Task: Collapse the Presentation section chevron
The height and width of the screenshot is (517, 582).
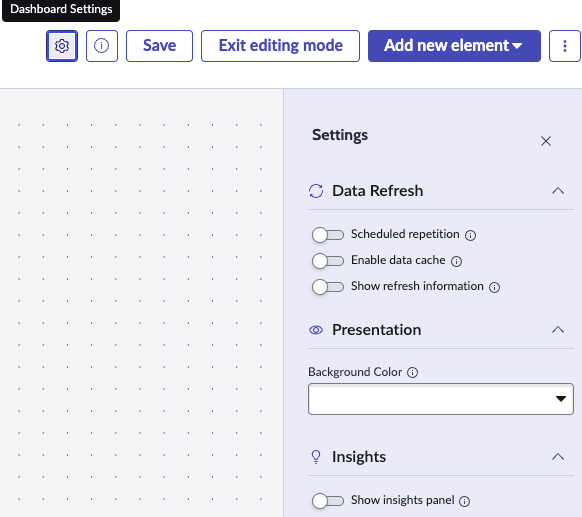Action: point(558,330)
